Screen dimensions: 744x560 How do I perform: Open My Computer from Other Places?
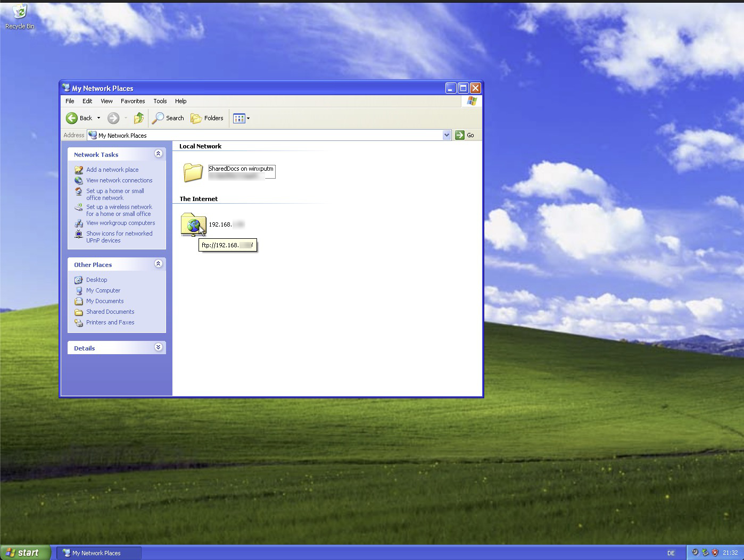point(103,290)
